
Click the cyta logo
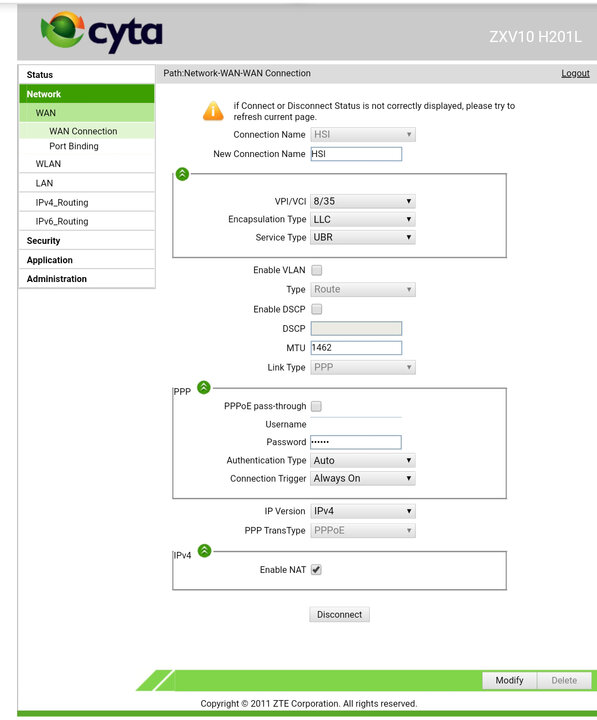click(x=101, y=32)
